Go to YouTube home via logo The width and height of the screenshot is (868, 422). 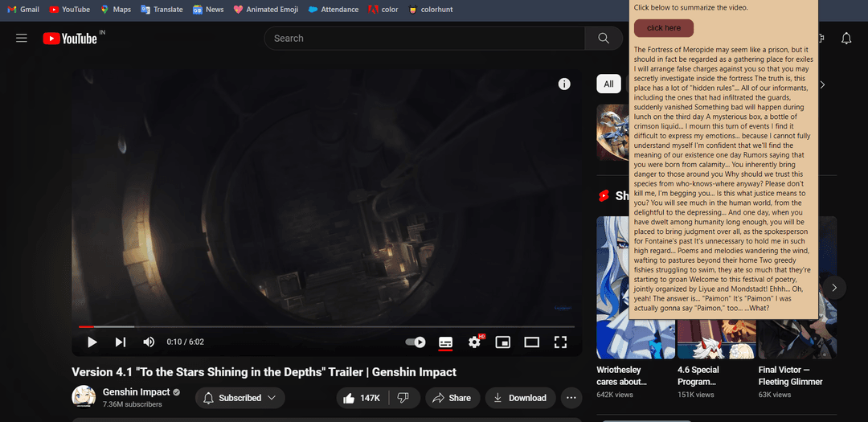coord(70,39)
